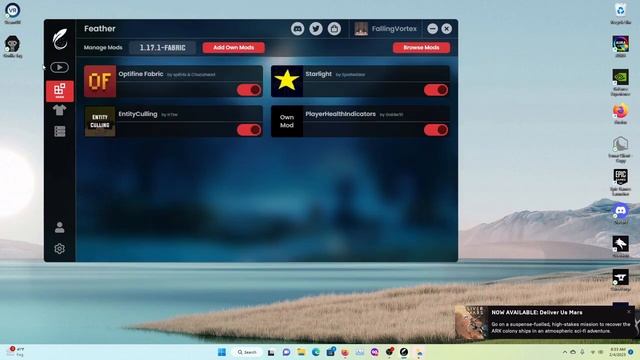Click the Feather icon on the taskbar

coord(404,352)
